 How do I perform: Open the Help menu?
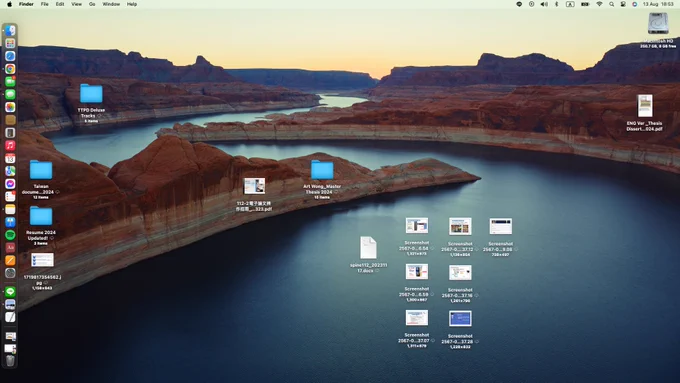coord(132,4)
